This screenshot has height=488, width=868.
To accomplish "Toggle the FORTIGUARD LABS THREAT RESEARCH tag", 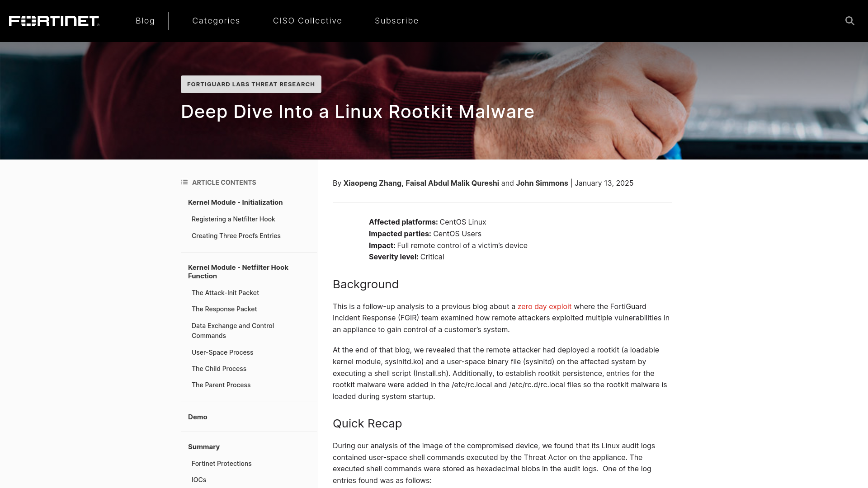I will tap(251, 84).
